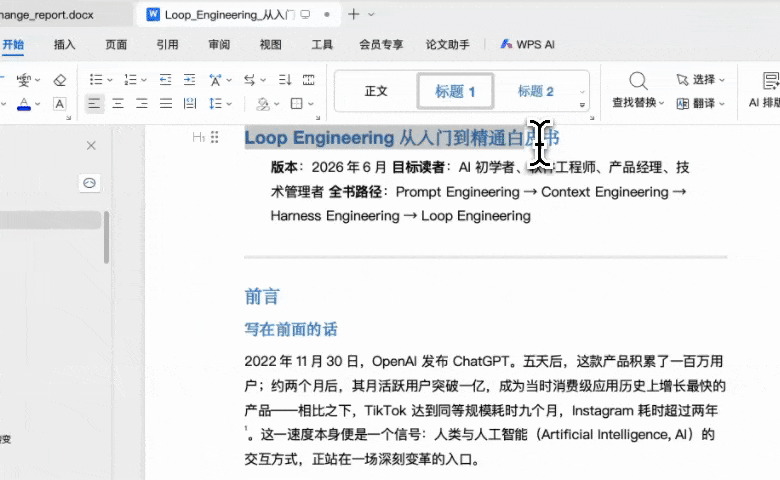Click the numbered list icon
The width and height of the screenshot is (780, 480).
pyautogui.click(x=130, y=80)
